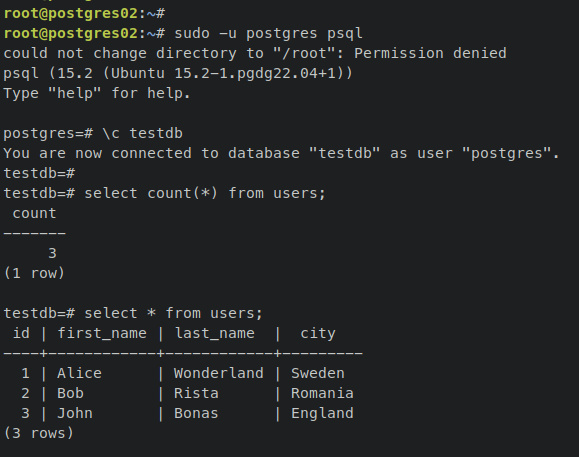Click the Romania city cell

(x=322, y=394)
